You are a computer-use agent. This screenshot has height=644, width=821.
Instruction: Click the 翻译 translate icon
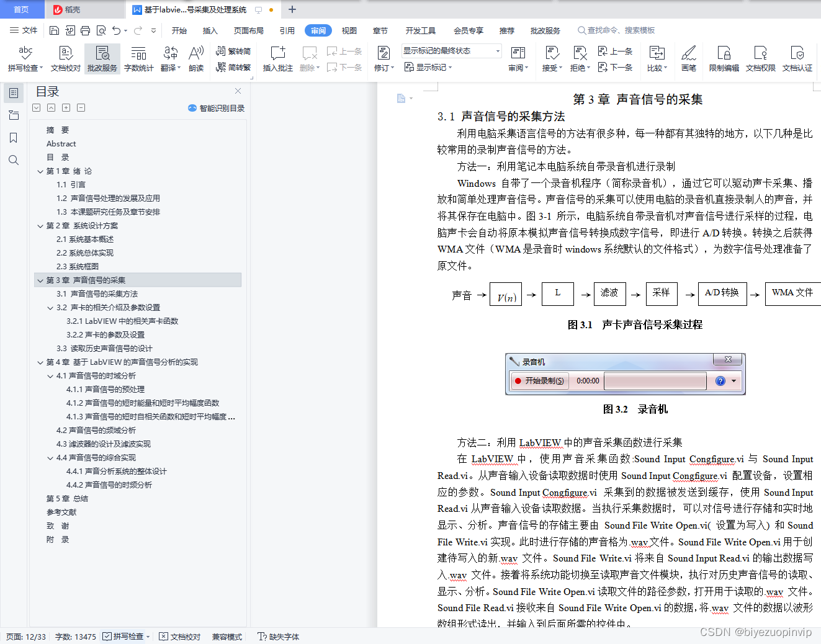(170, 53)
